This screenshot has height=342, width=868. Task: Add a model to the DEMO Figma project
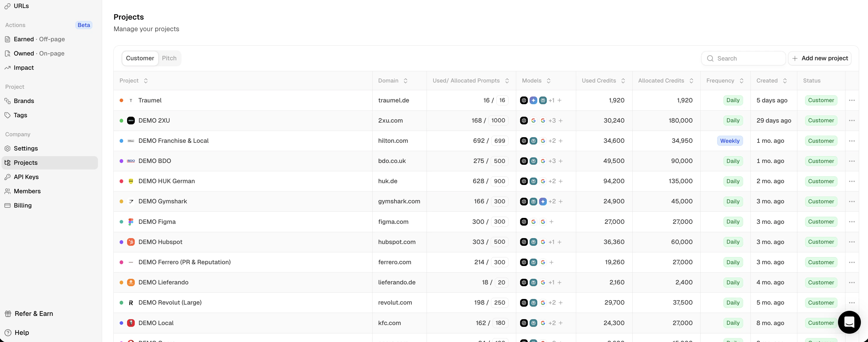coord(551,222)
